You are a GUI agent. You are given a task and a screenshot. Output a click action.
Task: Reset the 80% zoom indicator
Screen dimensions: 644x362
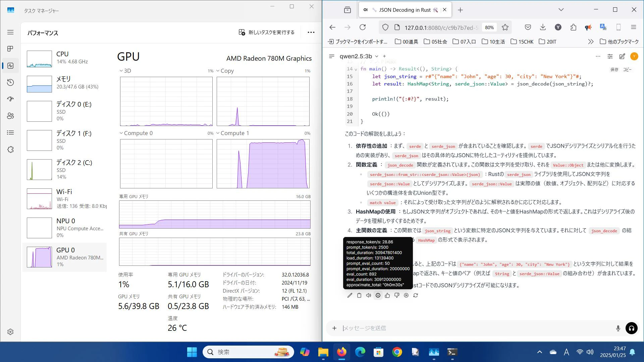(489, 27)
